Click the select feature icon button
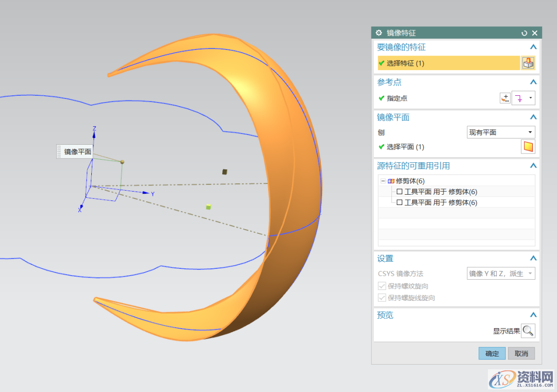Screen dimensions: 557x392 (x=528, y=63)
